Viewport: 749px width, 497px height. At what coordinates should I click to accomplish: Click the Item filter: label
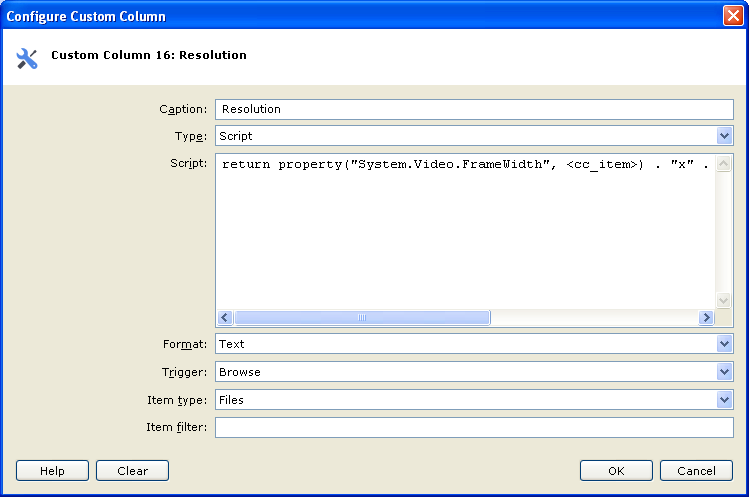click(x=177, y=427)
